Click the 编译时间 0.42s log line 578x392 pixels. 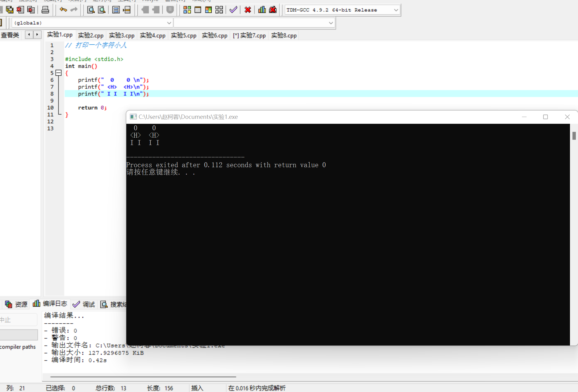[x=76, y=360]
